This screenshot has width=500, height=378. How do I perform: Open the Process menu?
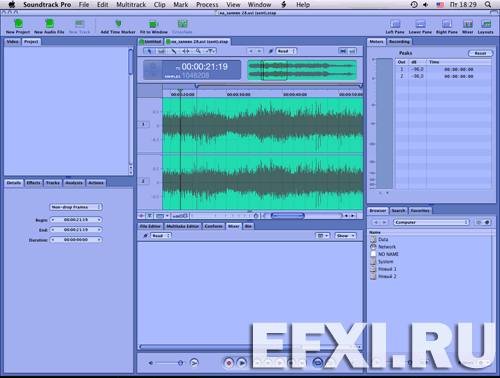tap(207, 5)
